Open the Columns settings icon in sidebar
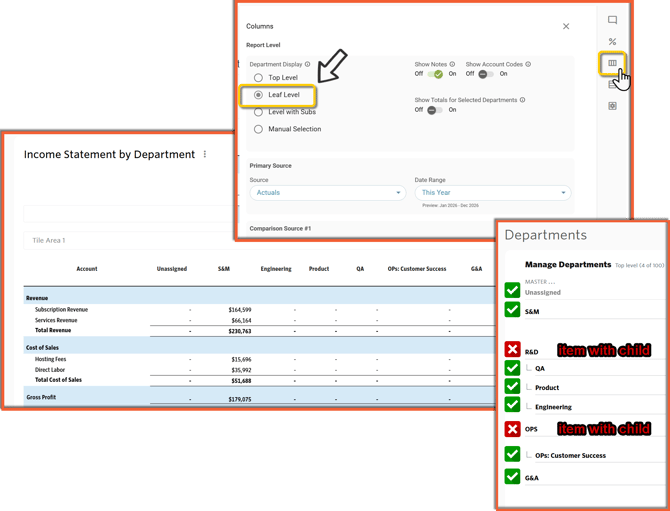The image size is (670, 511). click(x=612, y=63)
